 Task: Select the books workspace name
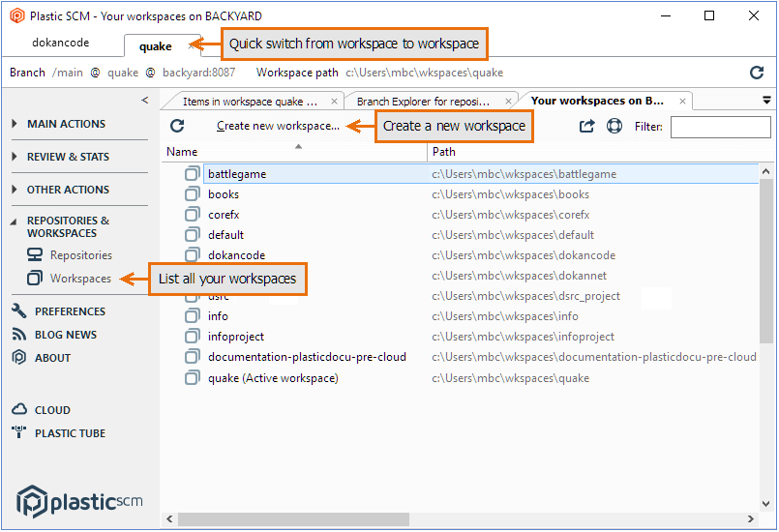click(x=224, y=194)
